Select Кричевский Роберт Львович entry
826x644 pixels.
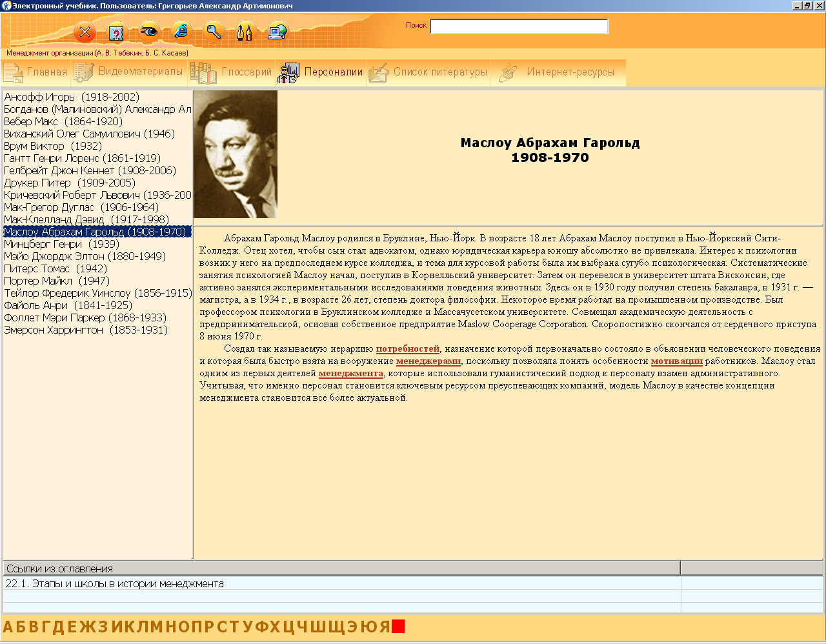click(97, 196)
